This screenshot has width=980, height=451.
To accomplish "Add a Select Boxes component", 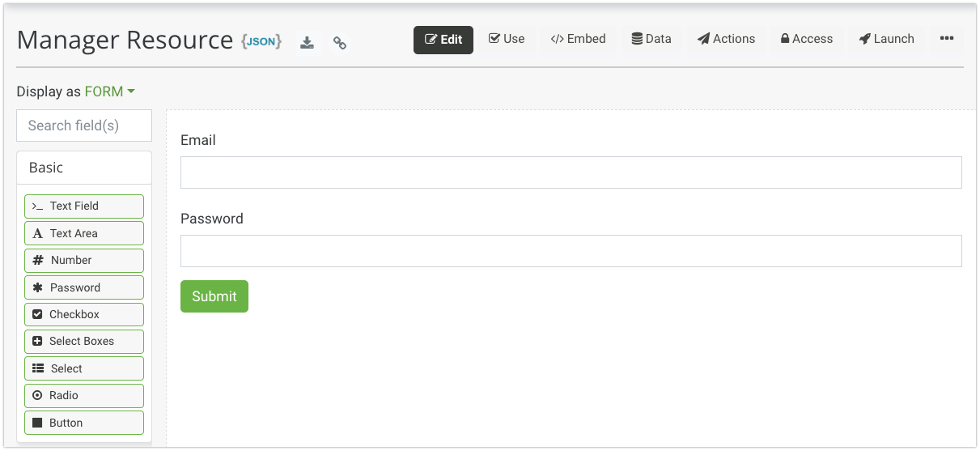I will pyautogui.click(x=84, y=341).
